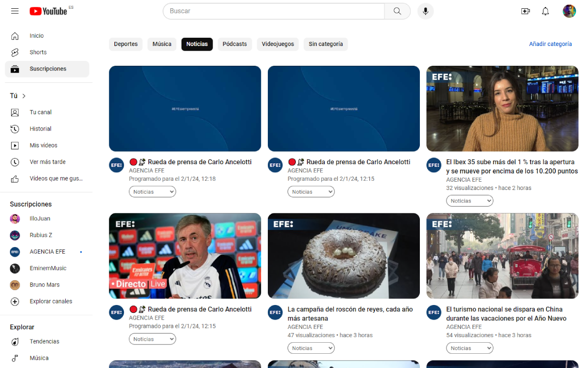This screenshot has height=368, width=588.
Task: Click '54 visualizaciones • hace 3 horas' text
Action: click(489, 335)
